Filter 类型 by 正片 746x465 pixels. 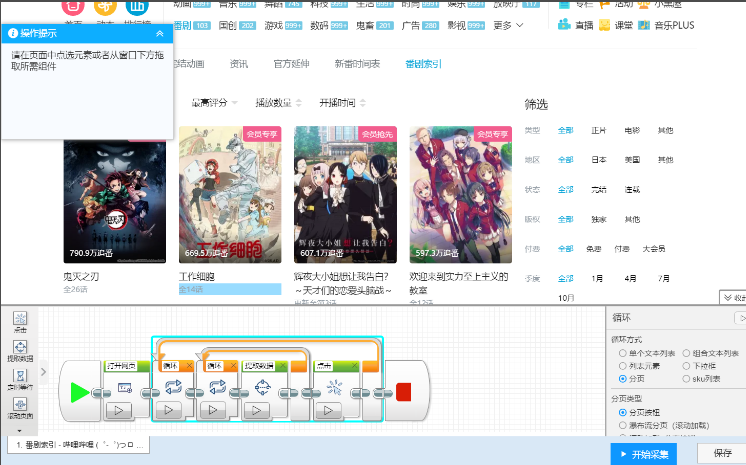pos(599,130)
